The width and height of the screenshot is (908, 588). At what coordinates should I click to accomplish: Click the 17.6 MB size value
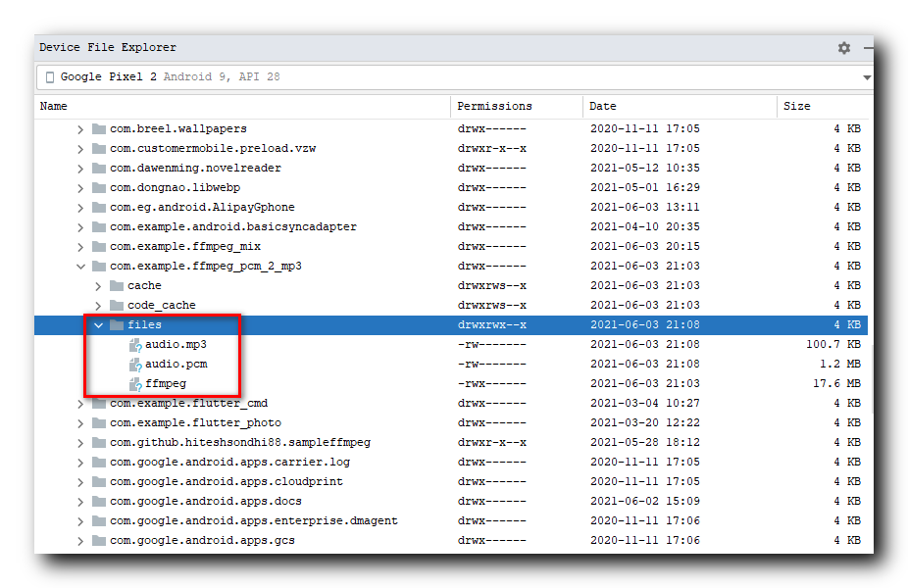point(836,383)
